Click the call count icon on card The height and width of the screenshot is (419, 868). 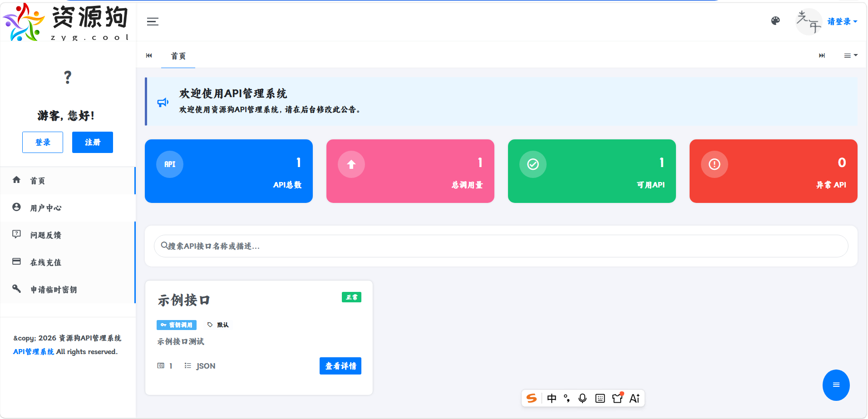tap(161, 365)
